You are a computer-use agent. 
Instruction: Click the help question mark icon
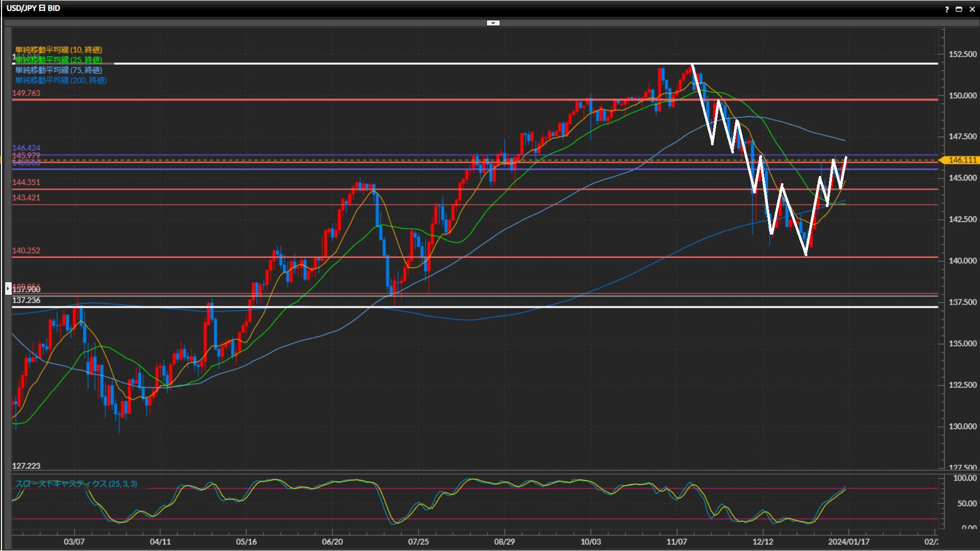pos(947,9)
